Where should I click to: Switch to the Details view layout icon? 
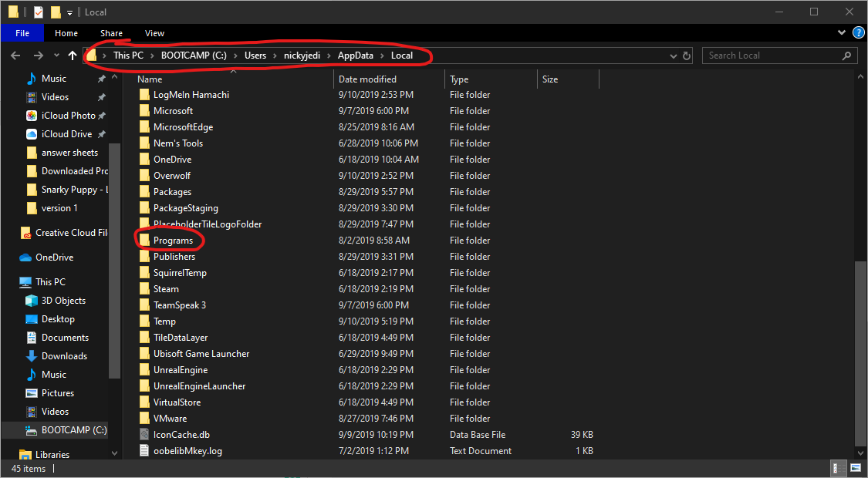(x=839, y=469)
